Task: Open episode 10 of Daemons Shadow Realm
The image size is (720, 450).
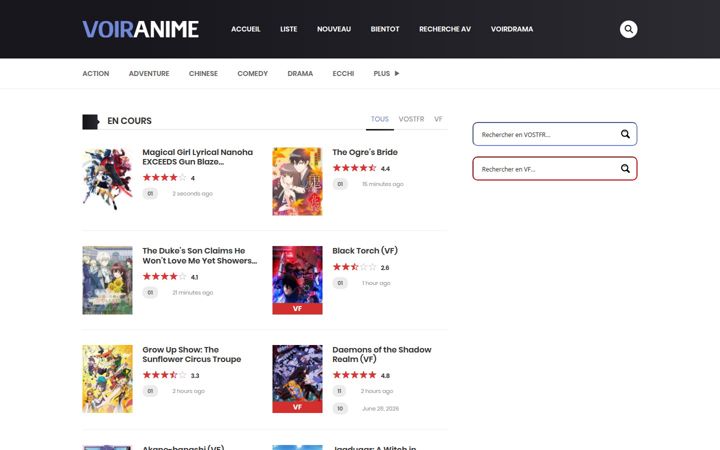Action: coord(340,408)
